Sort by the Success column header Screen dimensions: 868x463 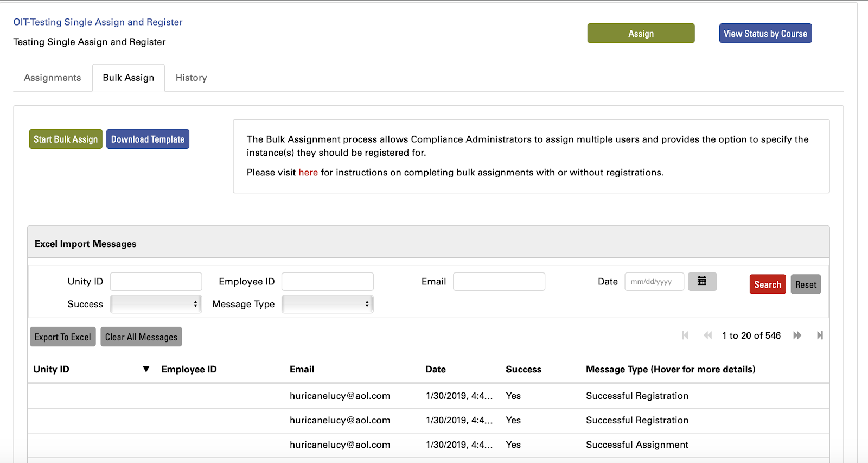pos(524,369)
